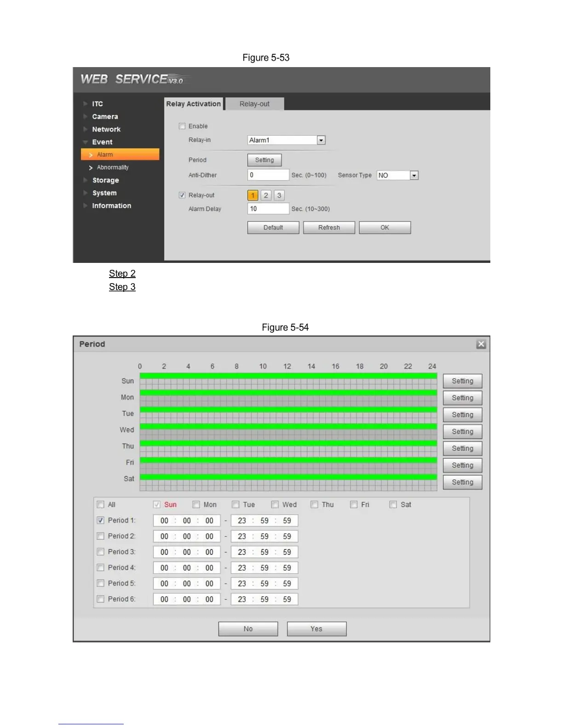Image resolution: width=563 pixels, height=728 pixels.
Task: Check the Sat day checkbox
Action: 393,505
